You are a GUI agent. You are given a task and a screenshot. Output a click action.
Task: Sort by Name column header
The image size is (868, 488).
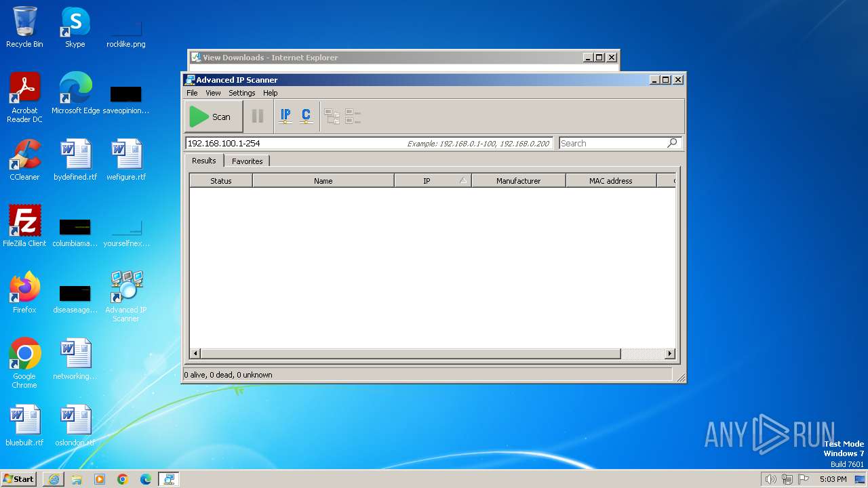pyautogui.click(x=323, y=181)
